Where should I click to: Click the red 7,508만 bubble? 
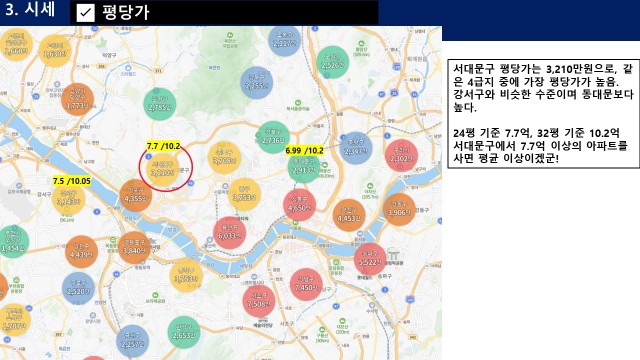(x=258, y=301)
